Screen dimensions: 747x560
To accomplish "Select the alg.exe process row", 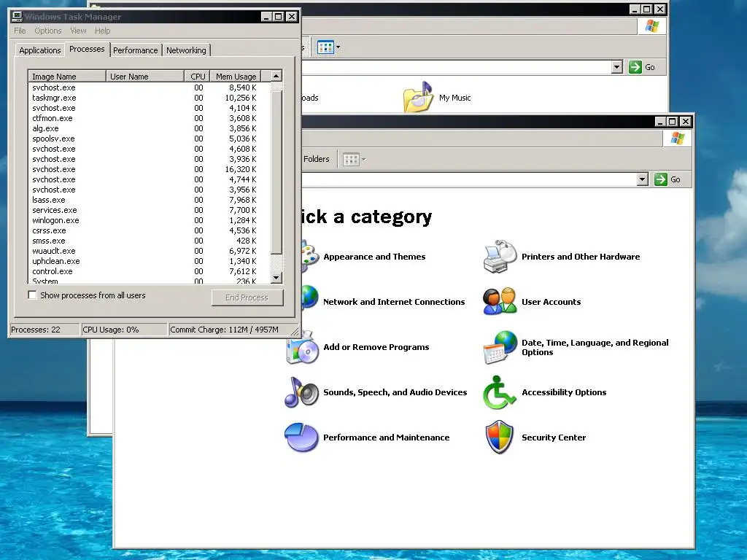I will (x=149, y=128).
